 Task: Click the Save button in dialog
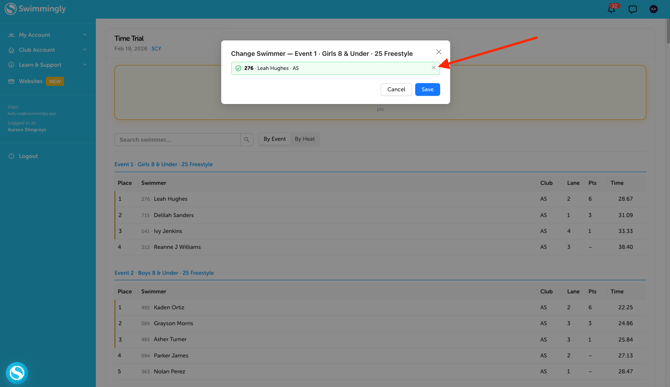tap(427, 89)
